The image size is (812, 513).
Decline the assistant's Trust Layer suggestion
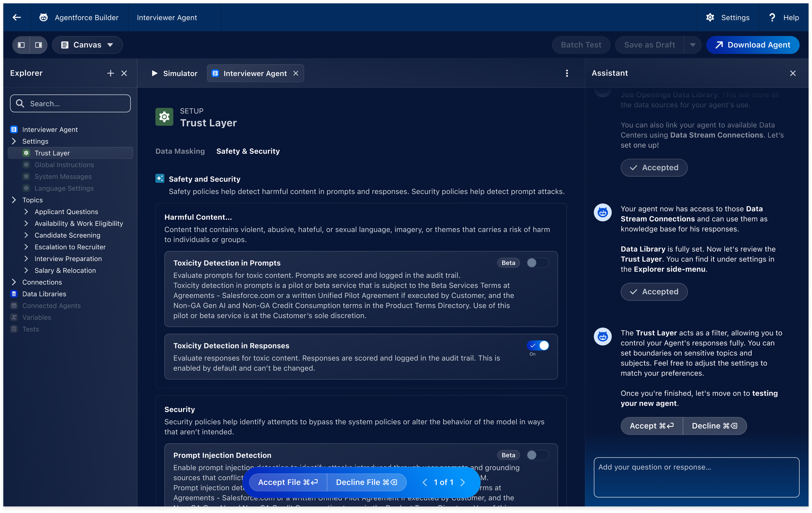pyautogui.click(x=715, y=426)
